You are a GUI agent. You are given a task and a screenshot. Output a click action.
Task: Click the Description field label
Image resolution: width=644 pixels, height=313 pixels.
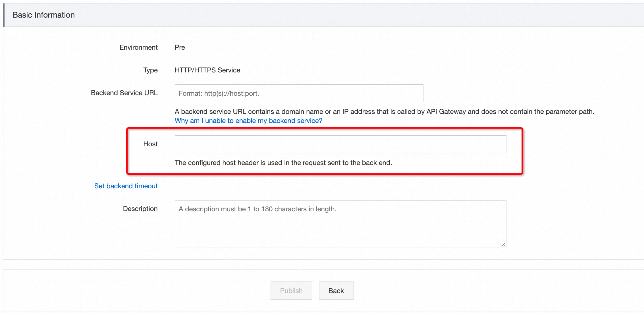point(140,209)
